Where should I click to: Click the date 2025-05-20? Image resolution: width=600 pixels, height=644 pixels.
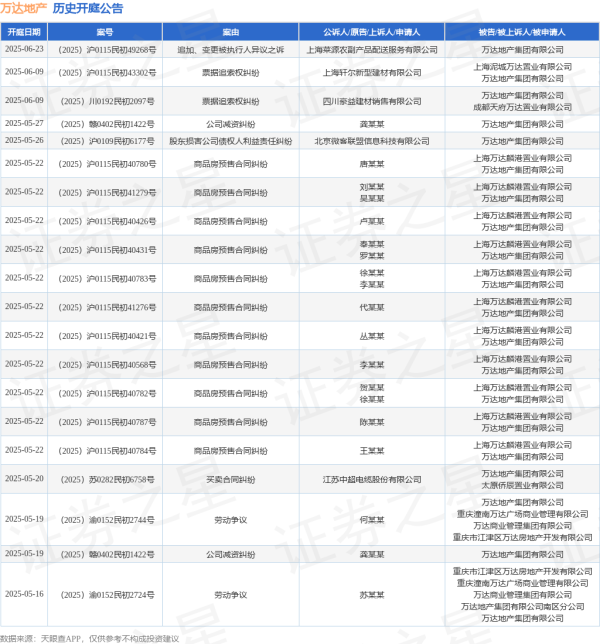[x=24, y=478]
